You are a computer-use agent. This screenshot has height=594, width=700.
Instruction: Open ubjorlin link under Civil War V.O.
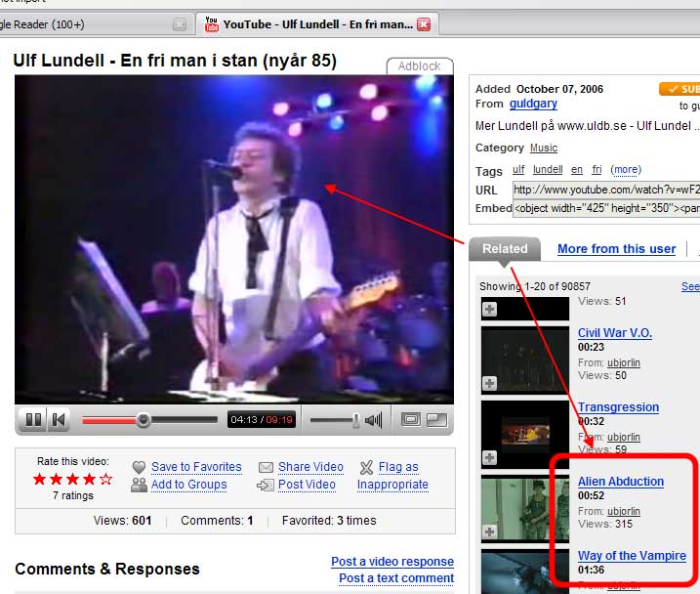(x=624, y=362)
